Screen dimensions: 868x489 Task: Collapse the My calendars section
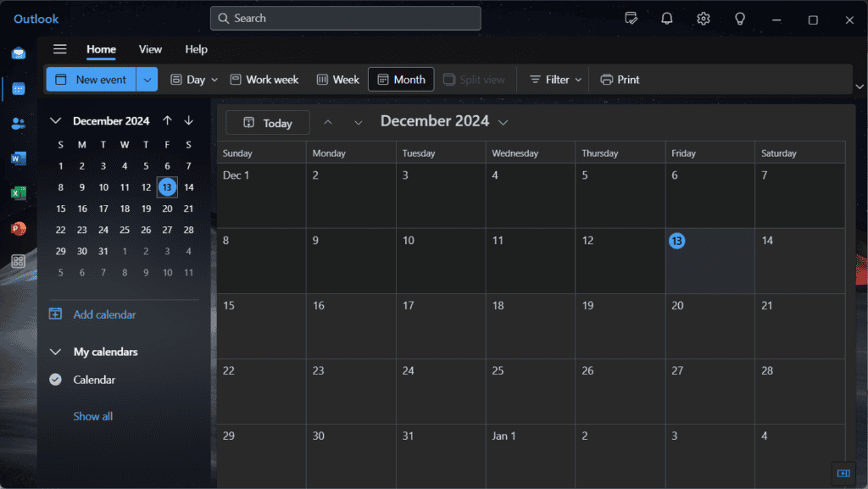[x=55, y=352]
